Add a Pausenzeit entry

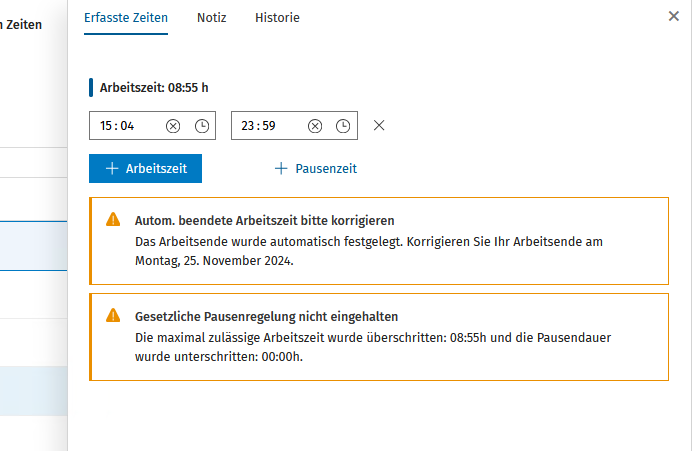[x=316, y=169]
